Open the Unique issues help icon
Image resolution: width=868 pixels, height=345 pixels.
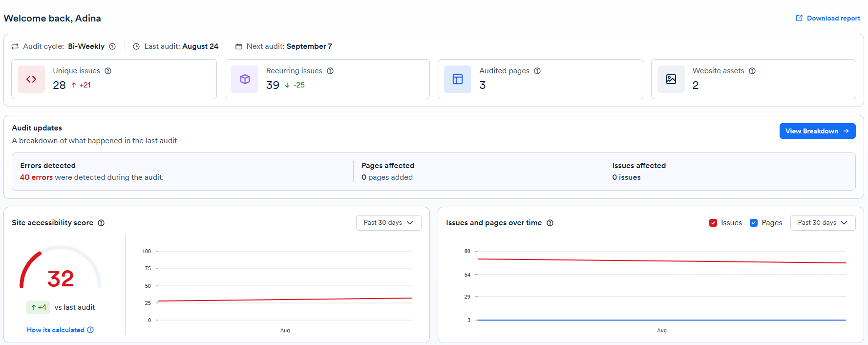pyautogui.click(x=108, y=71)
